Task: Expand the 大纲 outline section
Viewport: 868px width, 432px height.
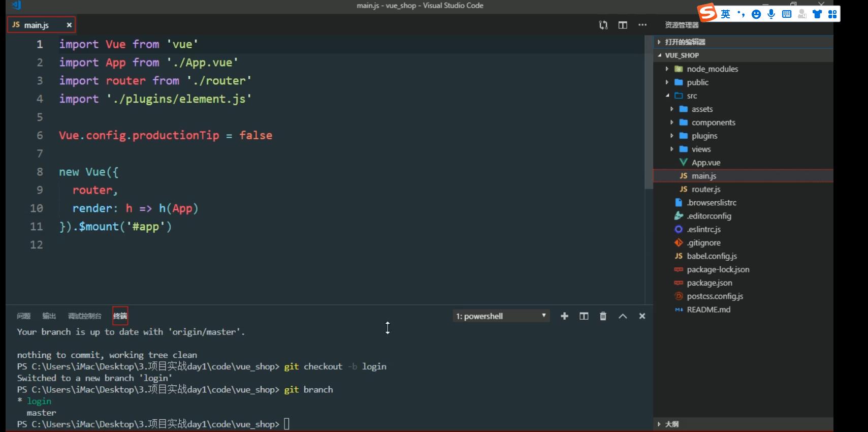Action: [743, 424]
